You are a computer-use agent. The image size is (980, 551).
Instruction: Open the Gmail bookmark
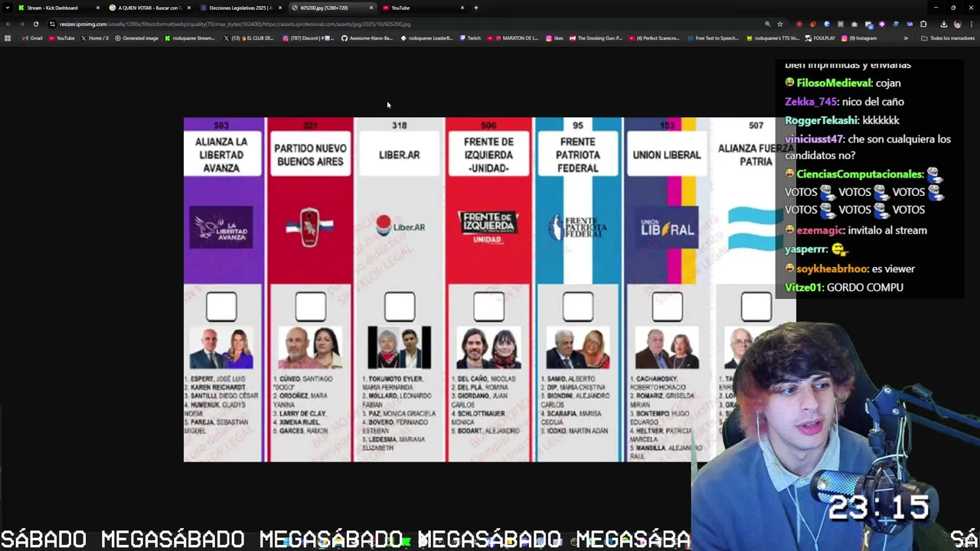[x=33, y=38]
